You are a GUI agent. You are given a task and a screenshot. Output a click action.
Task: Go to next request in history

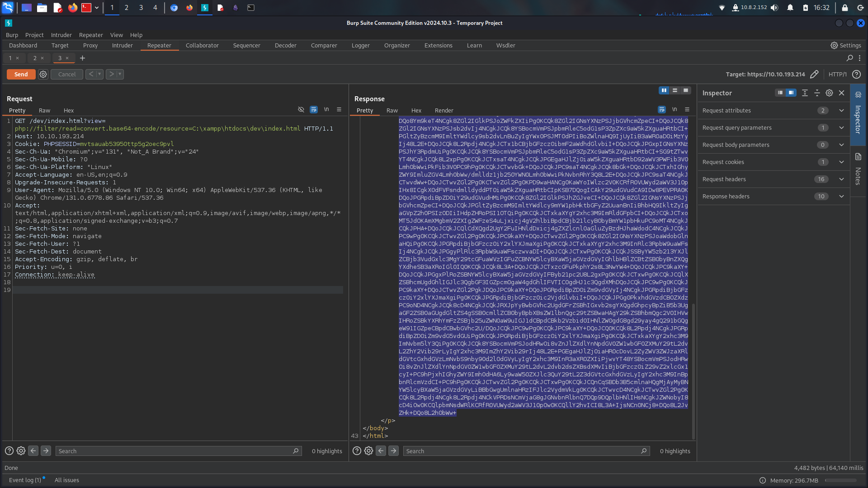point(111,74)
